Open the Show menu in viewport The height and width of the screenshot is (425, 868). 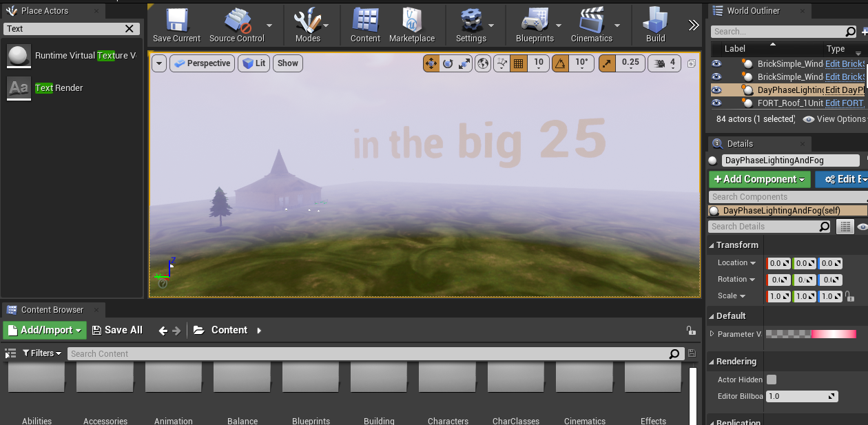pos(288,63)
